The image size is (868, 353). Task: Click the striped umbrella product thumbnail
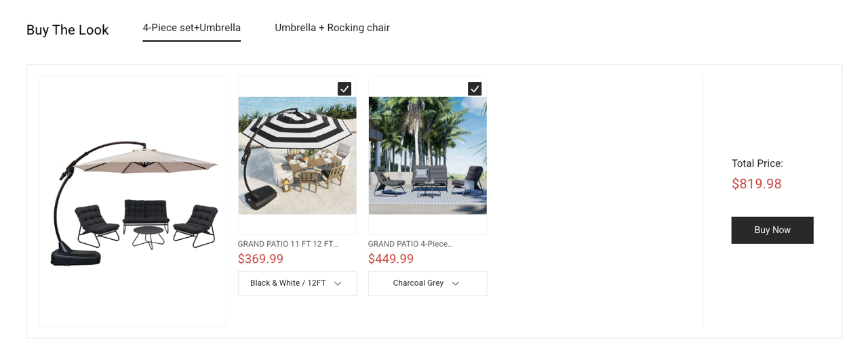pos(297,156)
